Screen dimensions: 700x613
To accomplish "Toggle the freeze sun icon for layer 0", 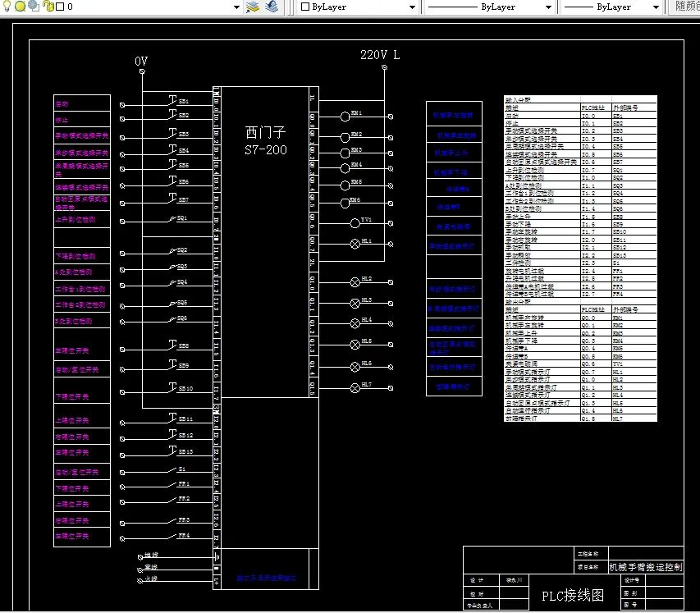I will (21, 7).
